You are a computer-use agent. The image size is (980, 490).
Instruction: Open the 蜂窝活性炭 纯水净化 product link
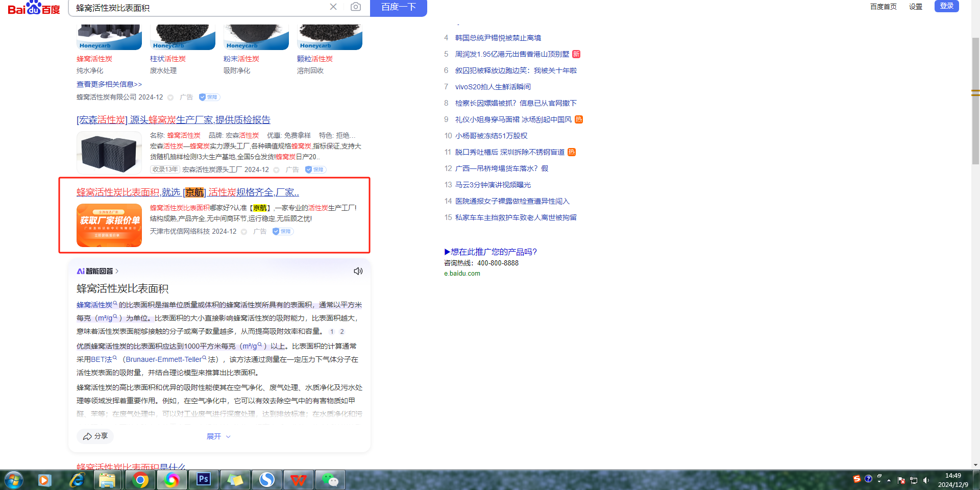pos(94,59)
